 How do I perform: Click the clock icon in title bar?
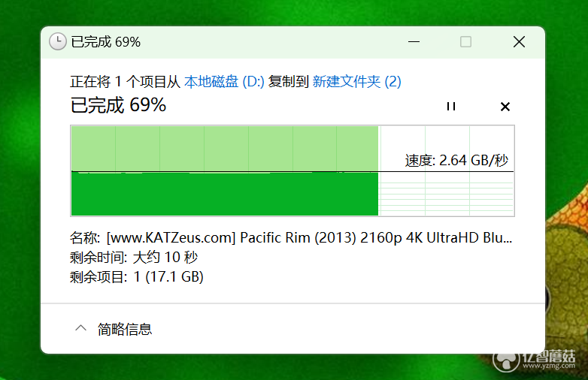58,41
